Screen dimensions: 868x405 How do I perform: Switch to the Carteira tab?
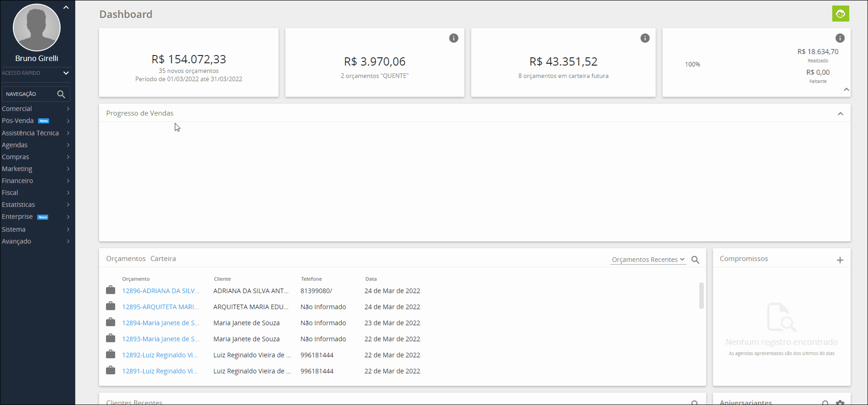tap(163, 259)
